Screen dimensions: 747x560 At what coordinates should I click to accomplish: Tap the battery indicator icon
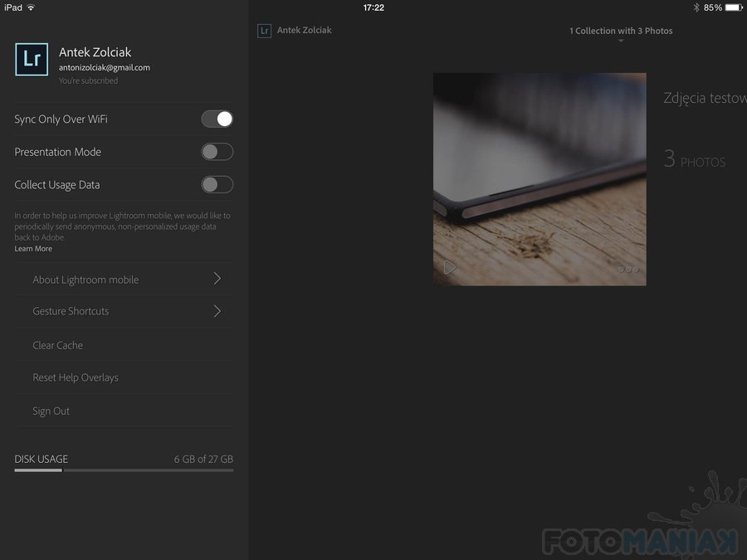click(x=734, y=7)
